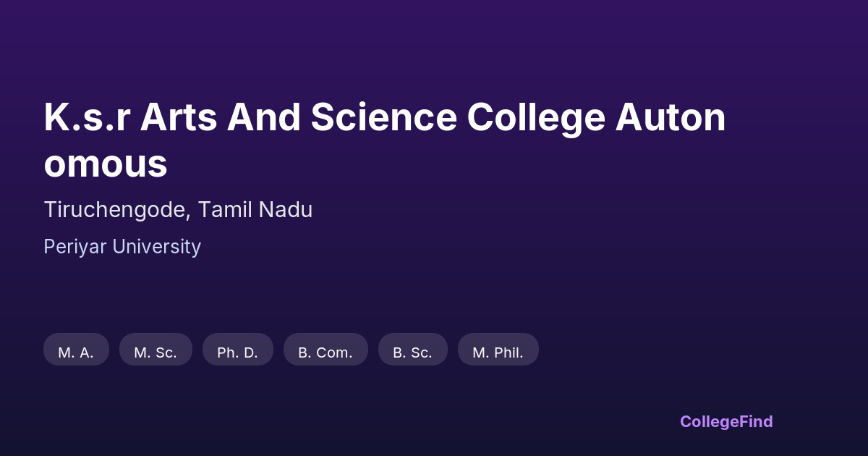Show doctorate programs via Ph. D. tag
The image size is (868, 456).
pyautogui.click(x=237, y=350)
